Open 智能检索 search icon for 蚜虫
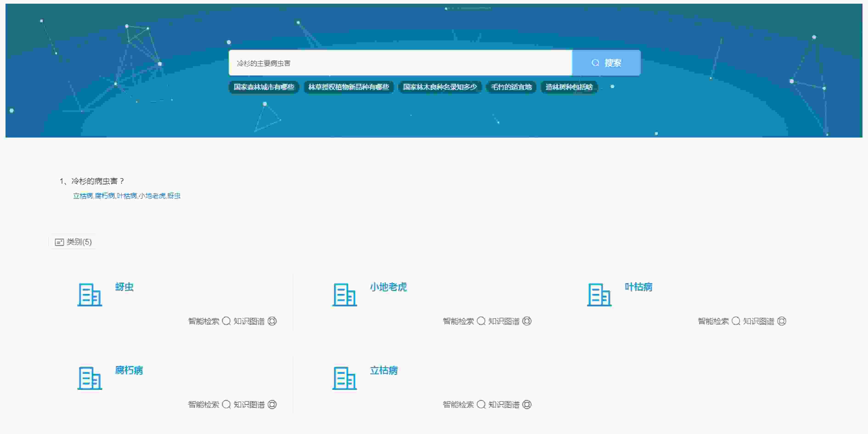The width and height of the screenshot is (868, 434). [x=226, y=321]
